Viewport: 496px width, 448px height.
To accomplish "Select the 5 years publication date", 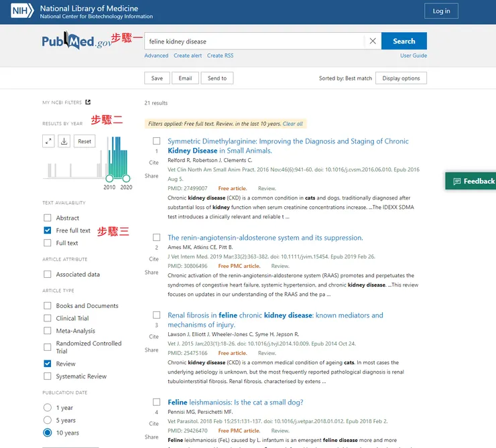I will (x=48, y=420).
